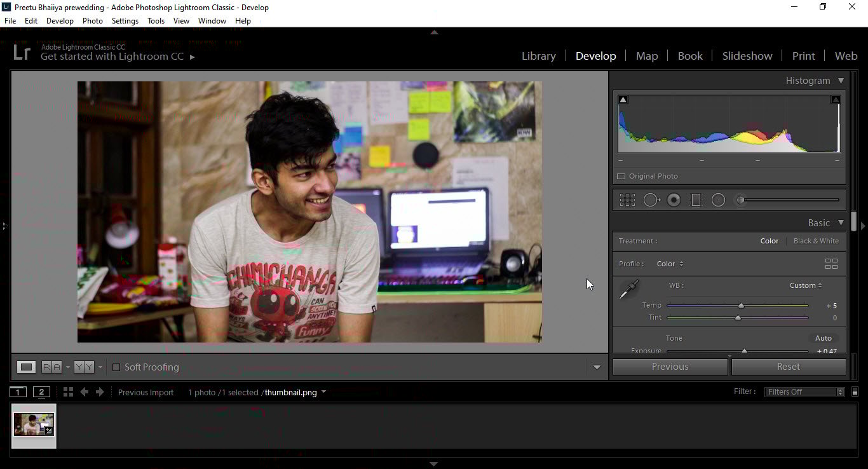Select the thumbnail.png filmstrip thumbnail

[x=34, y=426]
